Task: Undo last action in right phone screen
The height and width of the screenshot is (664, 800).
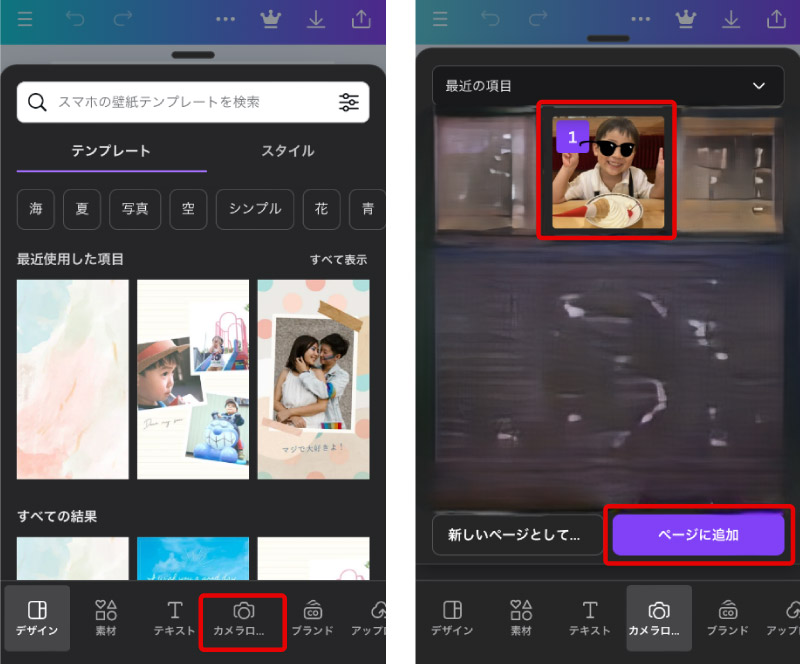Action: click(x=490, y=19)
